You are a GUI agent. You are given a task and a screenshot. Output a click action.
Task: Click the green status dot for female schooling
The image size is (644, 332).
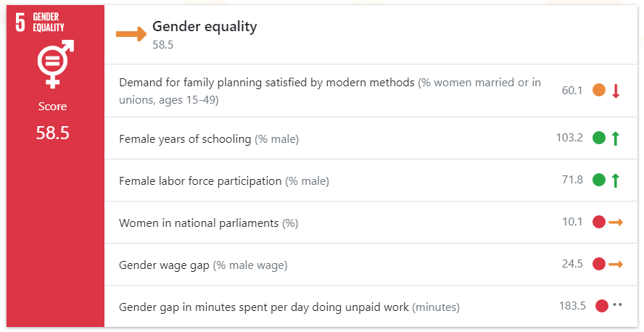(x=599, y=138)
